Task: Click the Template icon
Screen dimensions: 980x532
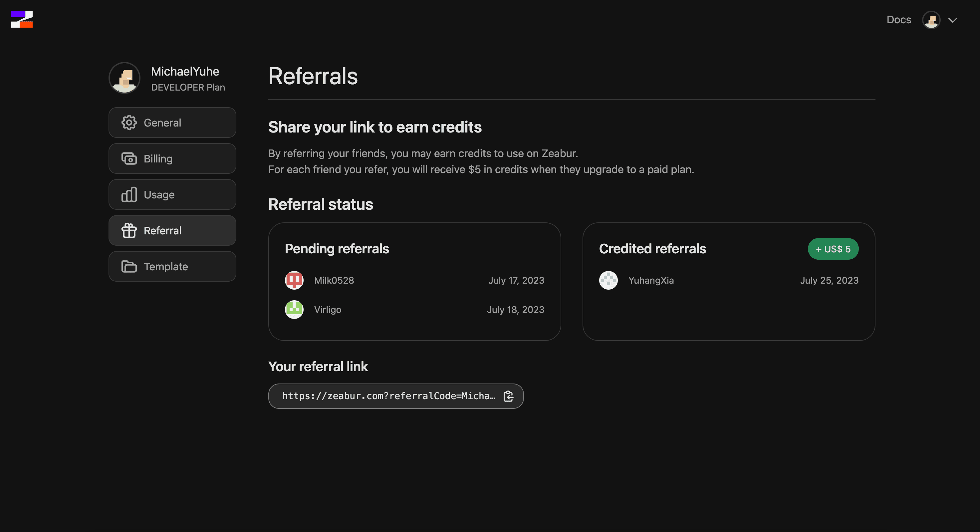Action: [x=129, y=266]
